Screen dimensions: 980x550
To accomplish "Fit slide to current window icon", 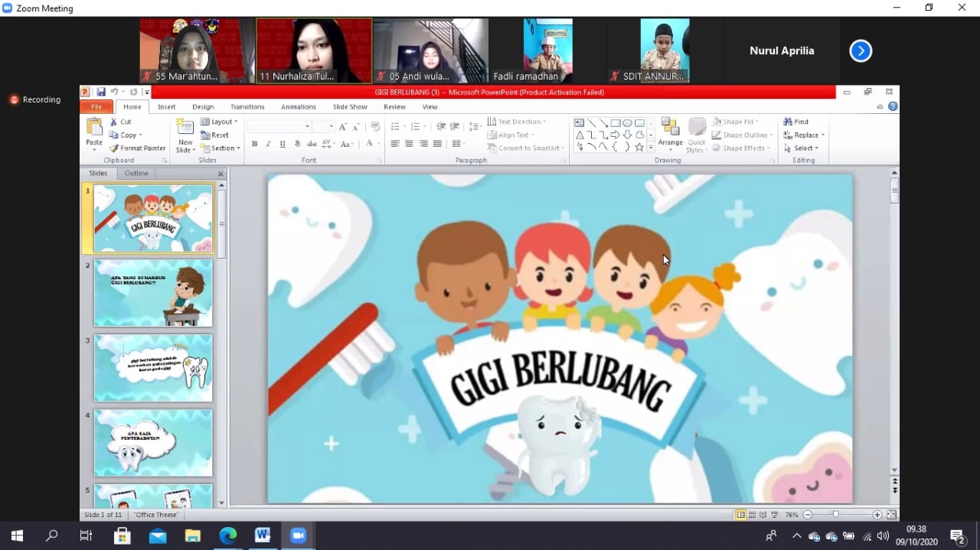I will [x=891, y=515].
